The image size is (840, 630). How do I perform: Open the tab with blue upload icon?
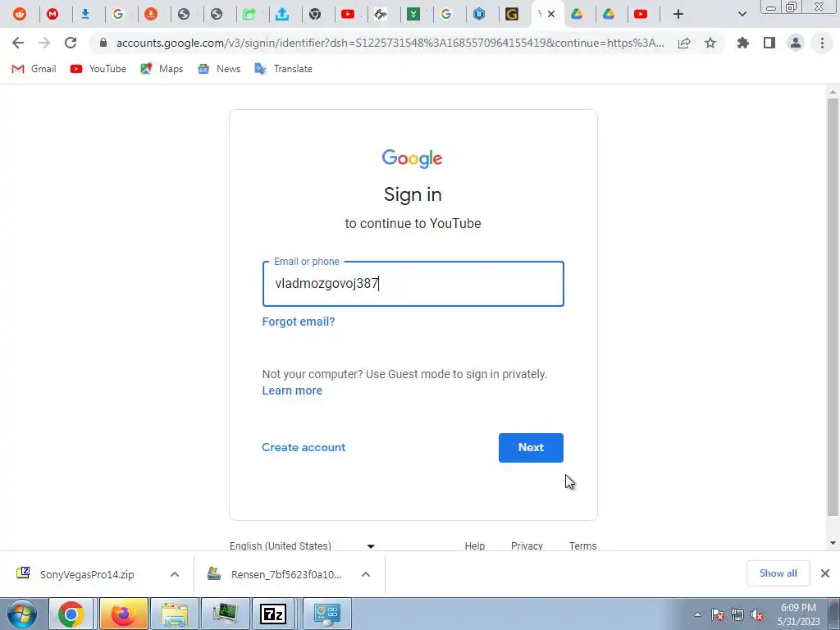tap(282, 15)
